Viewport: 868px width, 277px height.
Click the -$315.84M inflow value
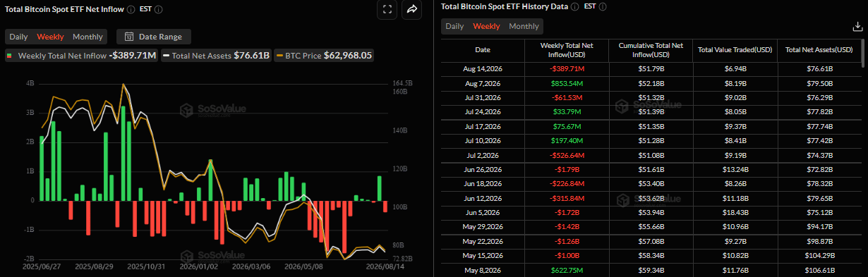(x=566, y=198)
